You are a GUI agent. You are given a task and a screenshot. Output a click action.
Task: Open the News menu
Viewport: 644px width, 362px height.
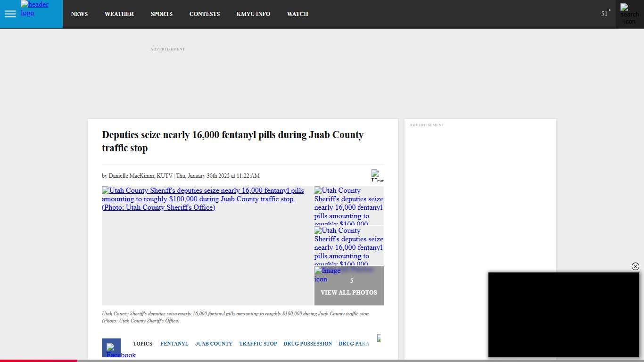(79, 14)
